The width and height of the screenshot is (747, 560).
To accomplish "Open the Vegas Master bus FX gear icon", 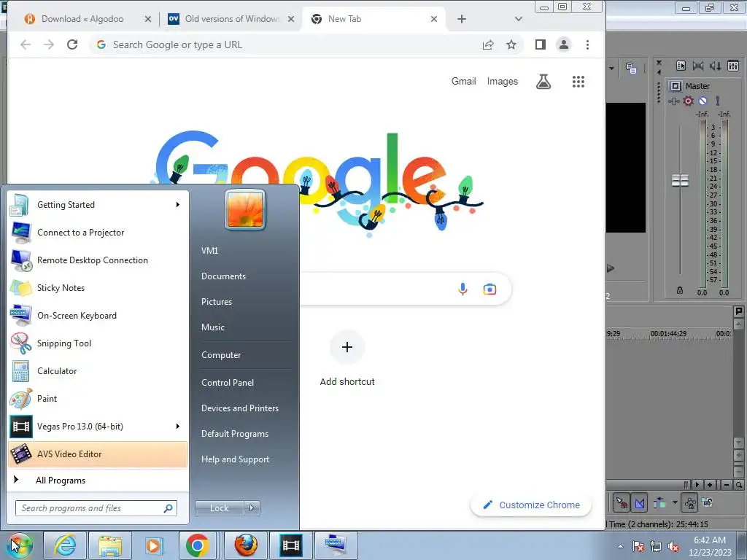I will pyautogui.click(x=689, y=101).
